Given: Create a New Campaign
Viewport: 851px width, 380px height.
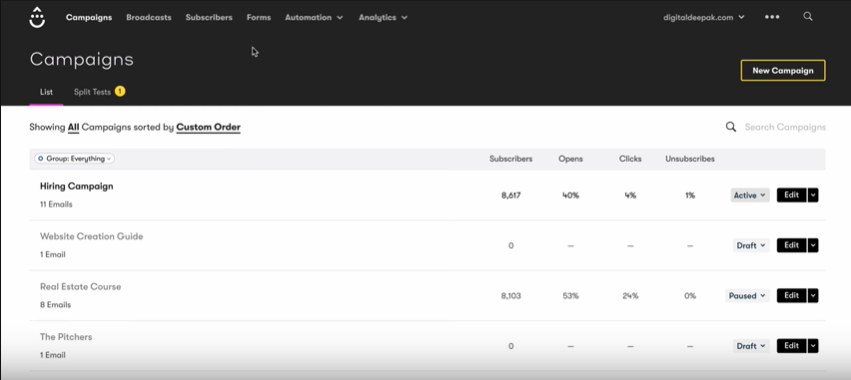Looking at the screenshot, I should click(x=783, y=71).
